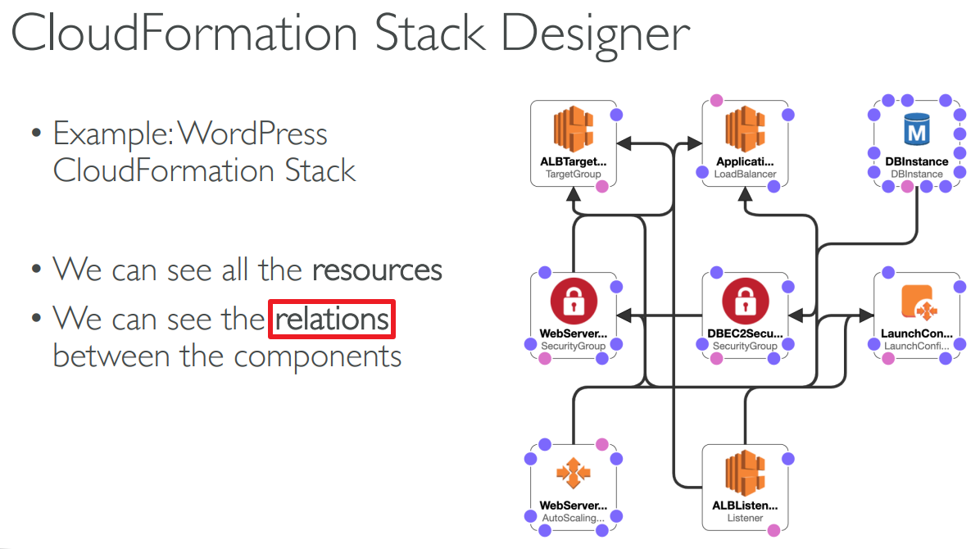Click the blue DBInstance database icon
The image size is (980, 549).
point(917,129)
